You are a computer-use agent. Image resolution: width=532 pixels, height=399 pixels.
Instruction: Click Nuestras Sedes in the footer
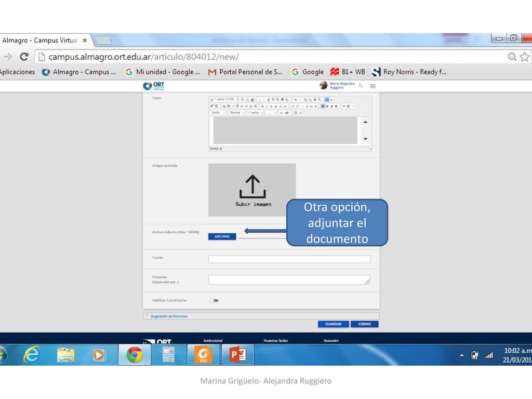pos(275,340)
